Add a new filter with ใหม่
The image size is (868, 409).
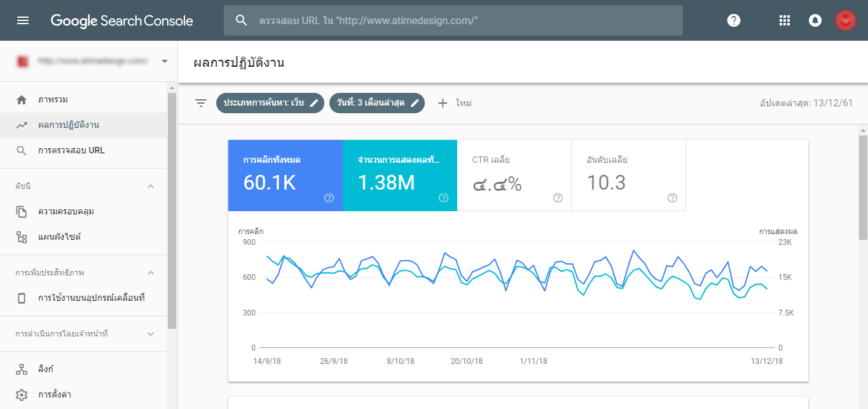pos(455,103)
